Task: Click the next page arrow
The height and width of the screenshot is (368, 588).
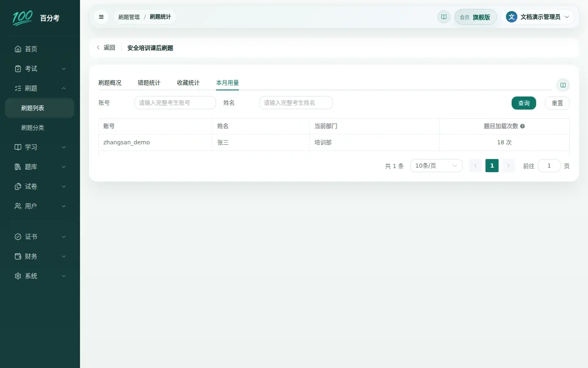Action: click(x=508, y=166)
